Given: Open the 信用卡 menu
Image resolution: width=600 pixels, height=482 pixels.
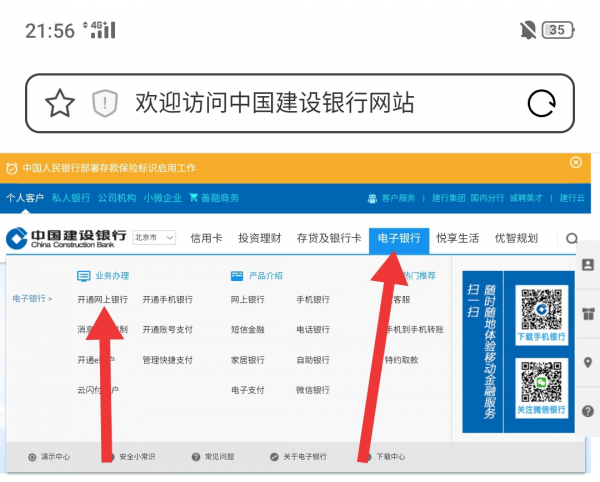Looking at the screenshot, I should click(x=206, y=238).
